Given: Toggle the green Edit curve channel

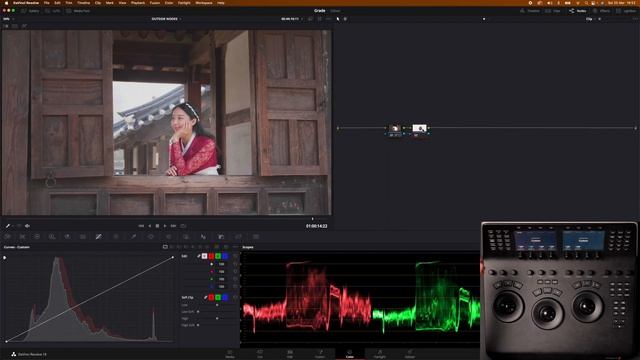Looking at the screenshot, I should click(218, 256).
